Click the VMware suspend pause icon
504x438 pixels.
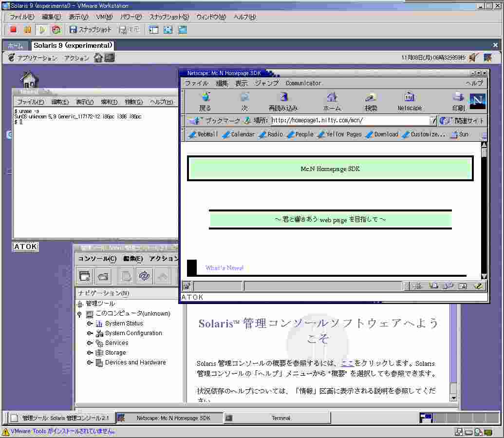(x=27, y=30)
